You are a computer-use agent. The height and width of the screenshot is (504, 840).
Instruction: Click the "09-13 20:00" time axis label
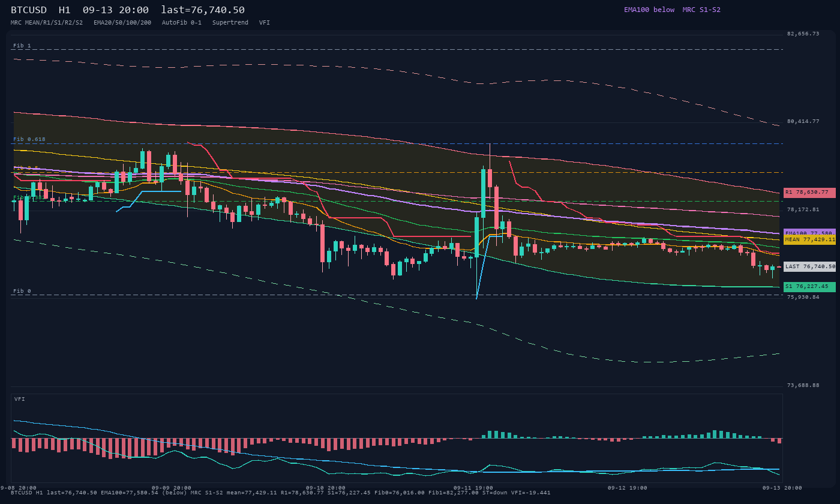click(782, 488)
